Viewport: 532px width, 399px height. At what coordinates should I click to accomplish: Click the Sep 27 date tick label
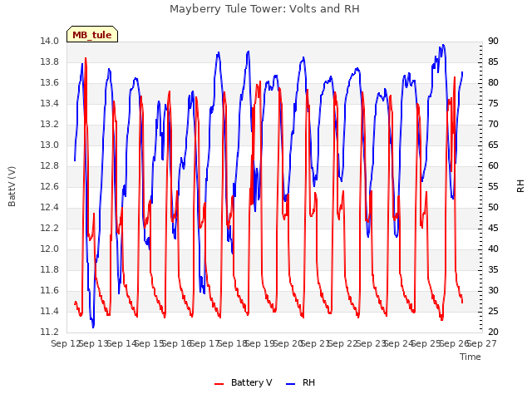click(x=482, y=343)
